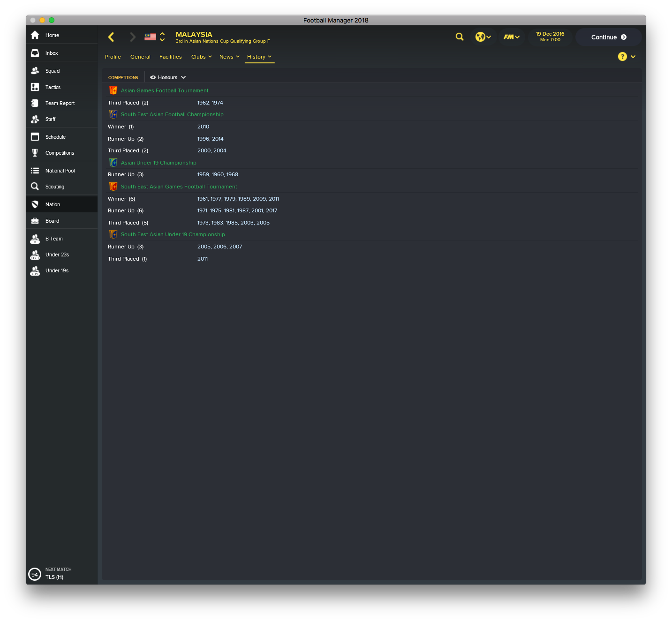Click the Schedule calendar icon
The width and height of the screenshot is (672, 622).
(x=35, y=137)
